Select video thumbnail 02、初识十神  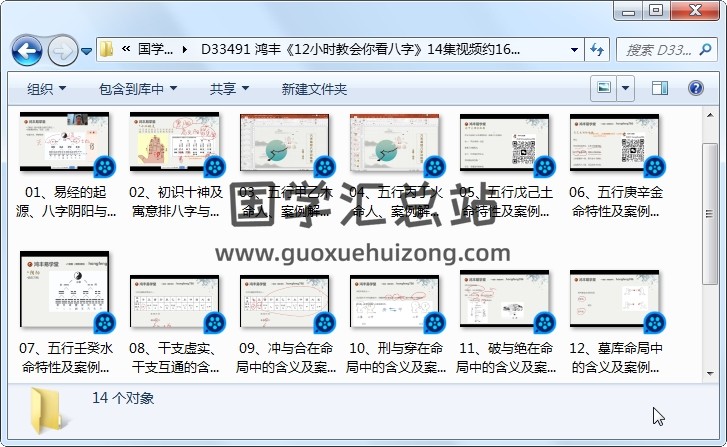click(175, 142)
